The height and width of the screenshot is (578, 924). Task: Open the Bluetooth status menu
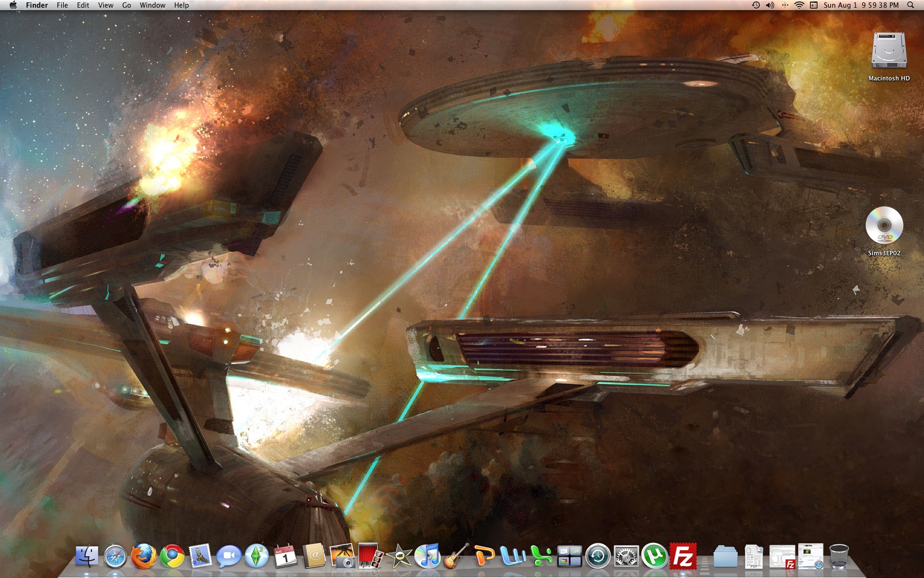(785, 5)
